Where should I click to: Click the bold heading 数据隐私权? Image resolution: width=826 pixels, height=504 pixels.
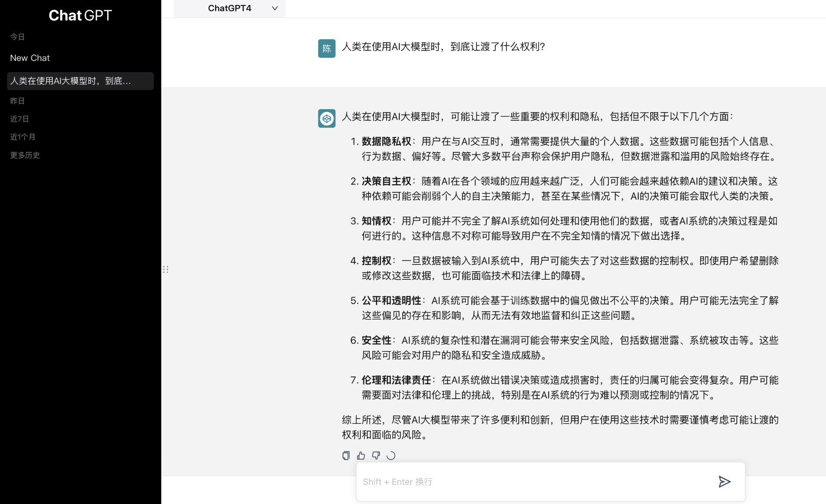pos(387,141)
